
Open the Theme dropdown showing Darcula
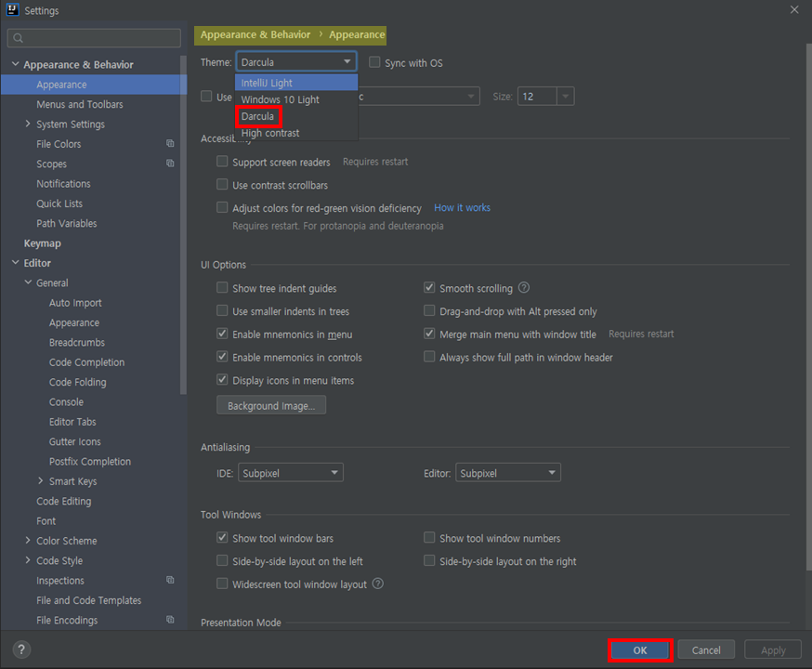point(296,61)
